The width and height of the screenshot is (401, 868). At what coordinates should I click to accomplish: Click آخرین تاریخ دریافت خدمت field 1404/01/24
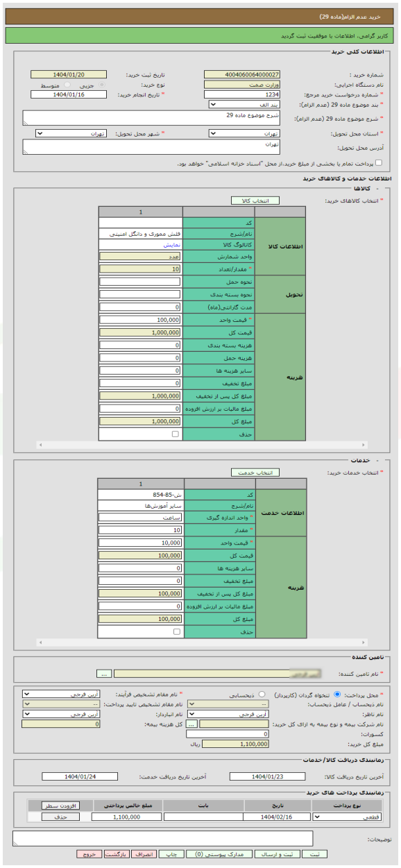pyautogui.click(x=80, y=777)
